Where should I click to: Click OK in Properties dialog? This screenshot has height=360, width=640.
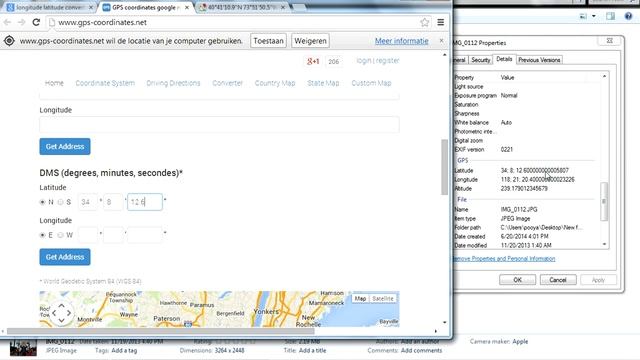tap(517, 280)
